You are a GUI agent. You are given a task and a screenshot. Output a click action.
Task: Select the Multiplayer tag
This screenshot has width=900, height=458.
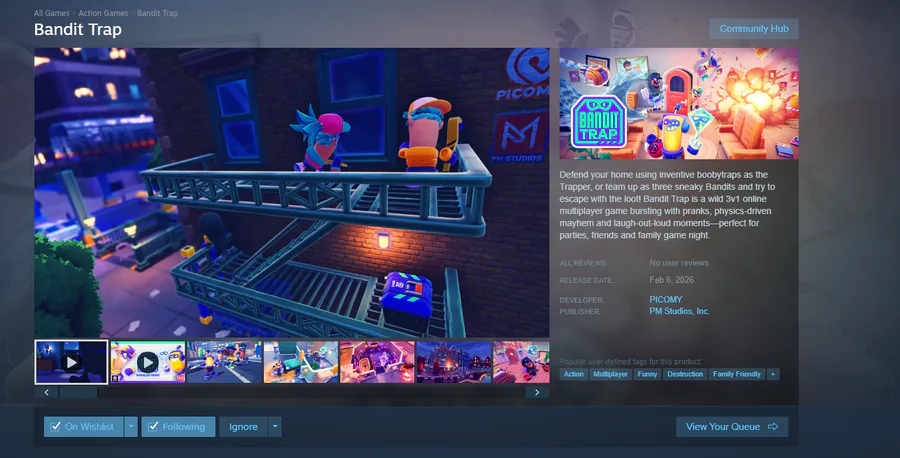[x=611, y=374]
